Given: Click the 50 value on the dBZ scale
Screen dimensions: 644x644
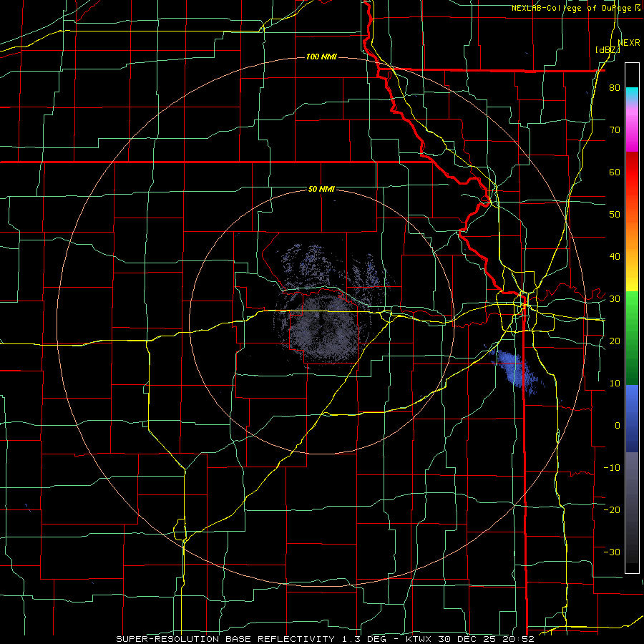Looking at the screenshot, I should tap(615, 215).
